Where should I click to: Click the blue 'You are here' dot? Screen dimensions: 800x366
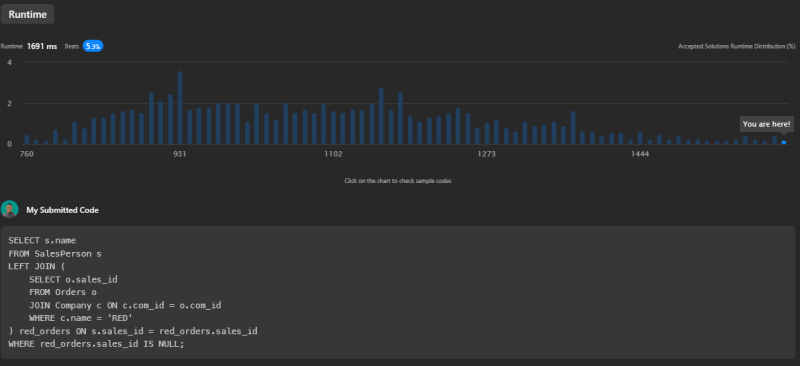pos(784,142)
